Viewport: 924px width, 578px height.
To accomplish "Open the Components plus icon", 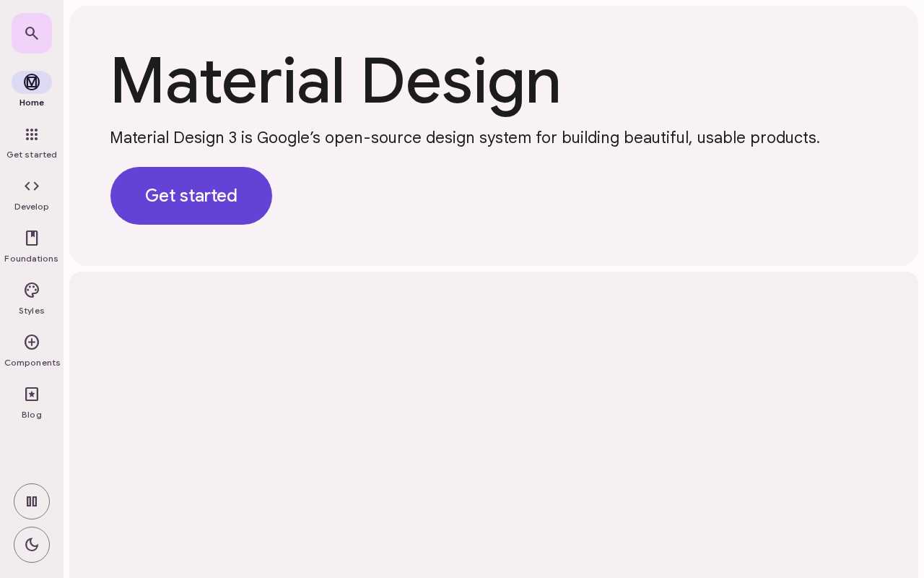I will [x=32, y=342].
